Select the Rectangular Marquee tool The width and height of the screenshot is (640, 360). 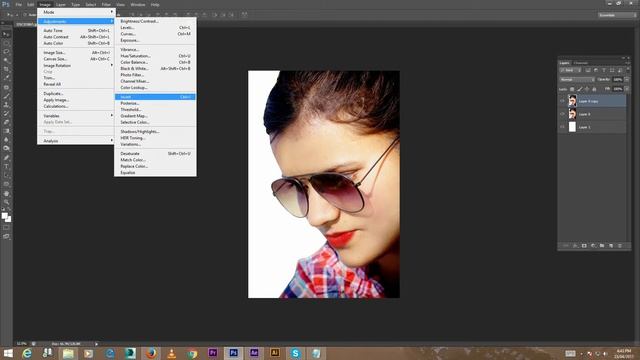[6, 43]
